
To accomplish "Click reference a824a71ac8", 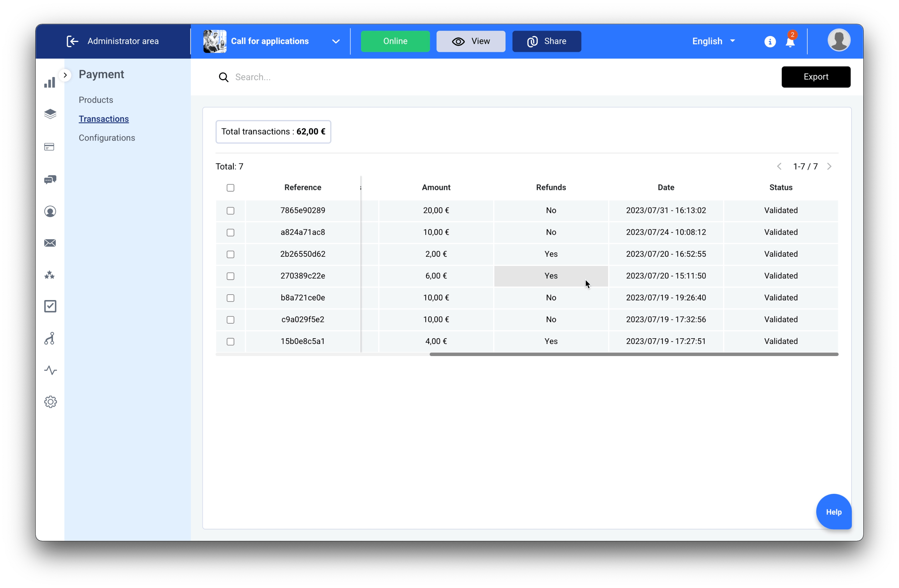I will [x=302, y=232].
